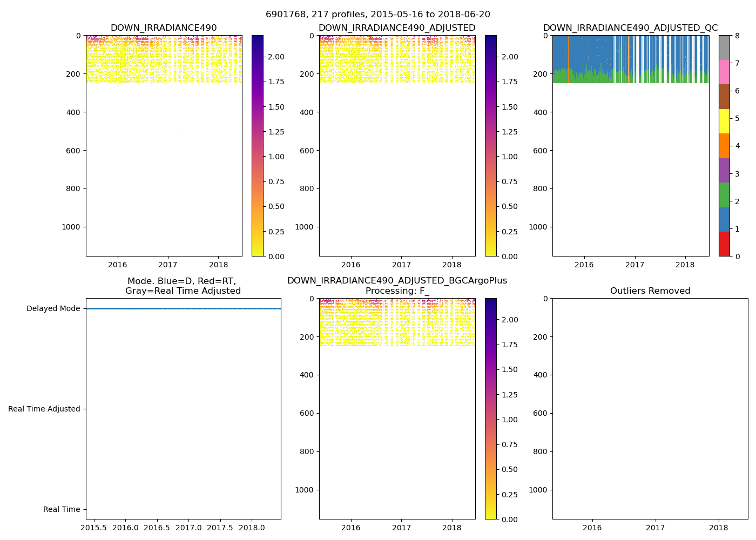Click the Real Time Adjusted axis label

click(44, 409)
